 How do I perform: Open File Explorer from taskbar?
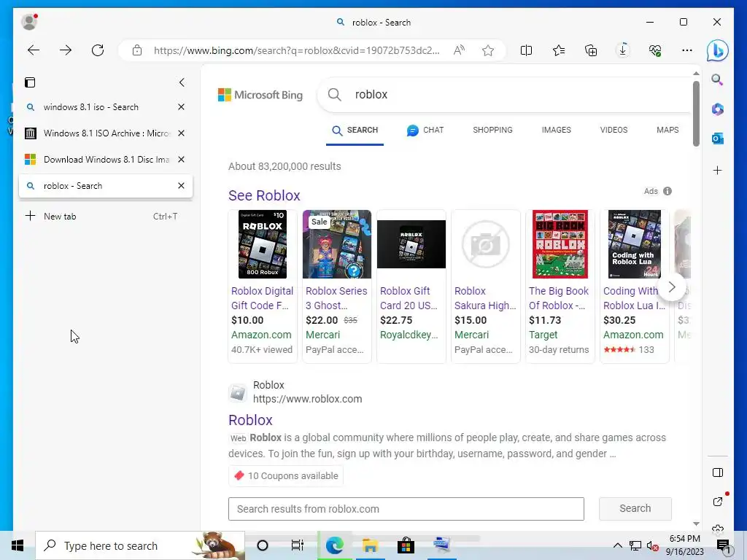pyautogui.click(x=370, y=545)
